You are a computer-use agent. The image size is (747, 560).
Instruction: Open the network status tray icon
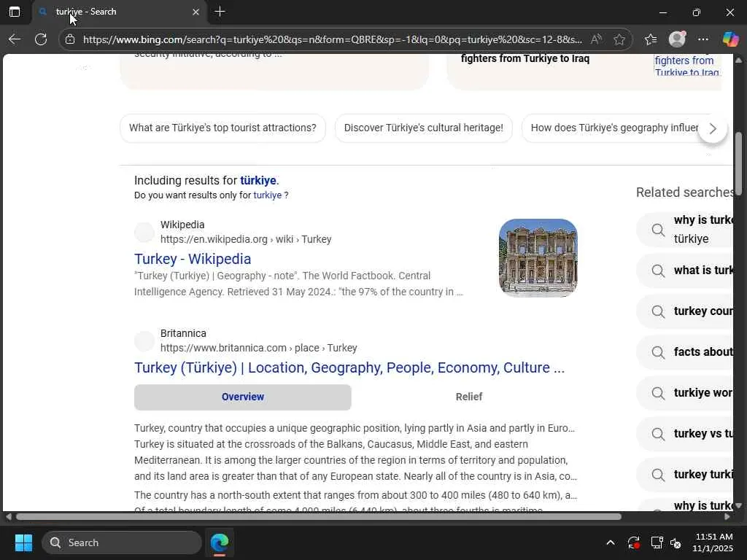pos(657,542)
